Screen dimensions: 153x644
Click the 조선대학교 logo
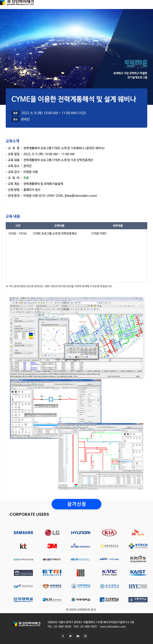click(109, 600)
